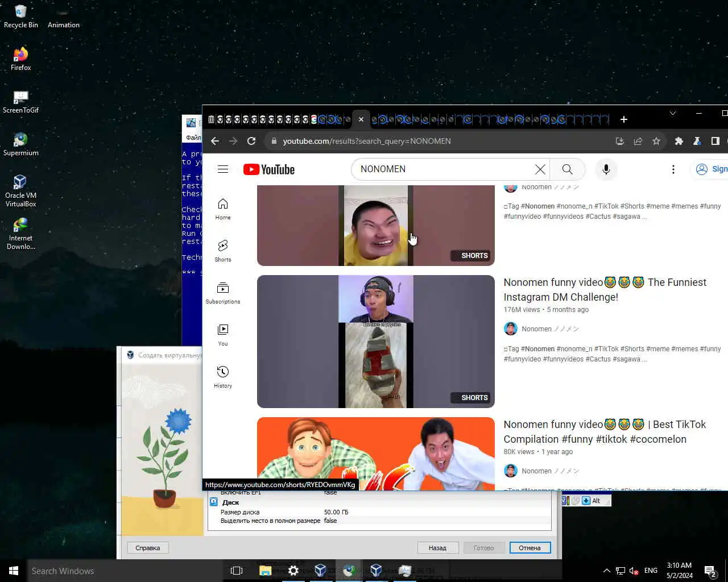This screenshot has height=582, width=728.
Task: Show hidden tray icons chevron
Action: coord(606,571)
